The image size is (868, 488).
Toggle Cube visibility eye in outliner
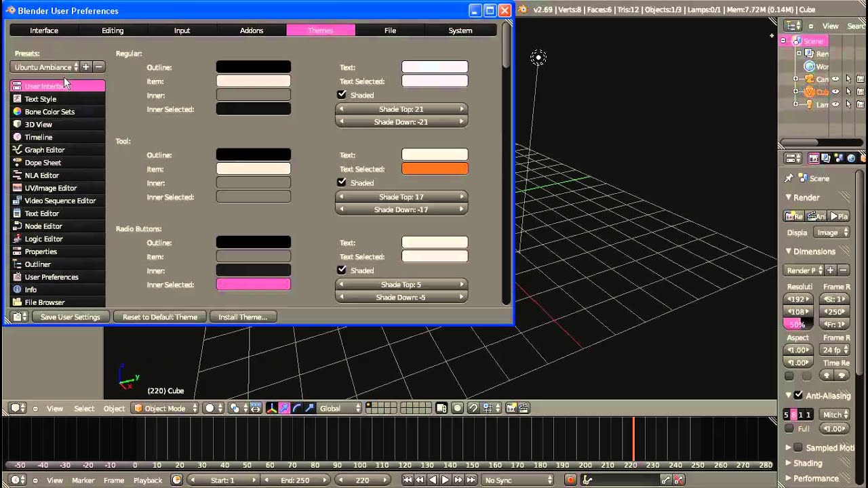[835, 91]
